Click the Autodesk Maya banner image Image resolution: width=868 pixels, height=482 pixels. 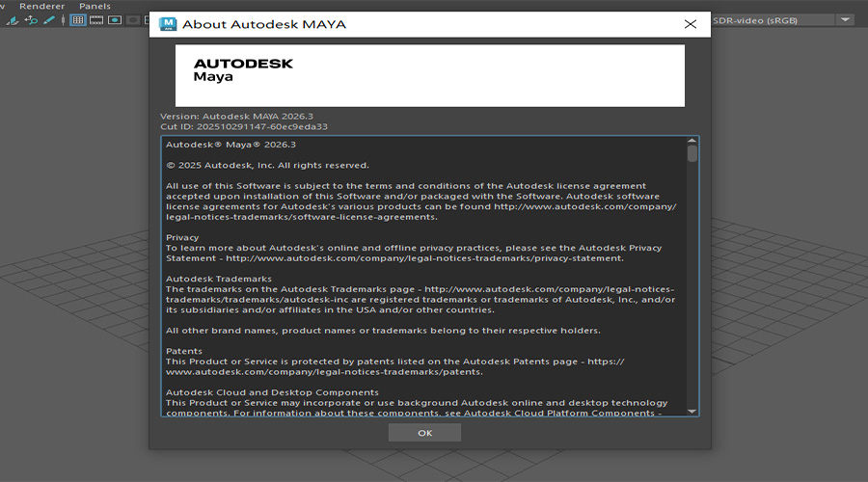tap(429, 75)
